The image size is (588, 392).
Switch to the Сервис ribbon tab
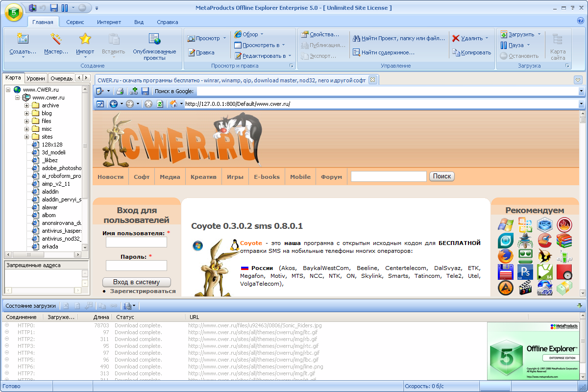75,22
